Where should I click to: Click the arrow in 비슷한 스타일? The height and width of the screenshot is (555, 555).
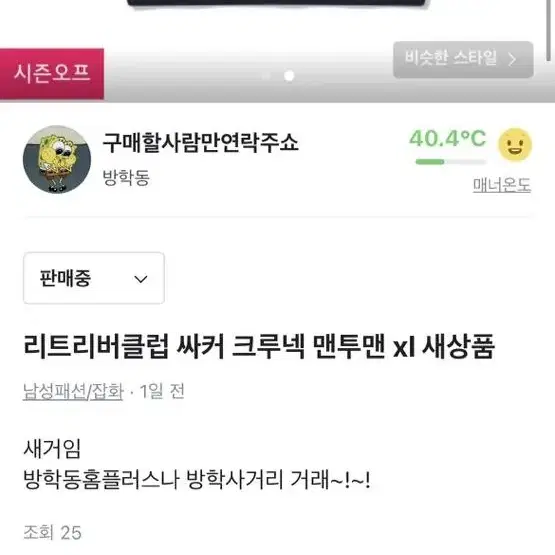[x=512, y=59]
